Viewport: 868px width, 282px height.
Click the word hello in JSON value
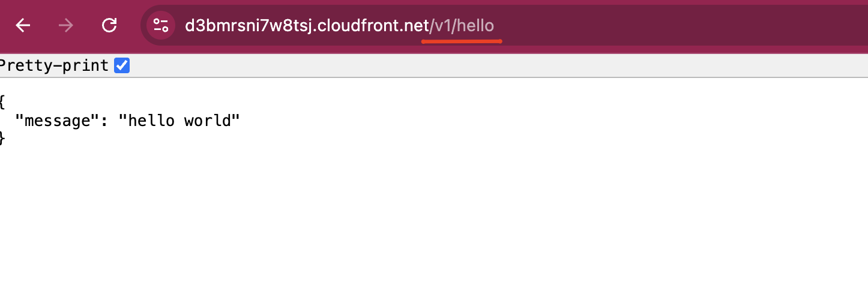point(151,120)
